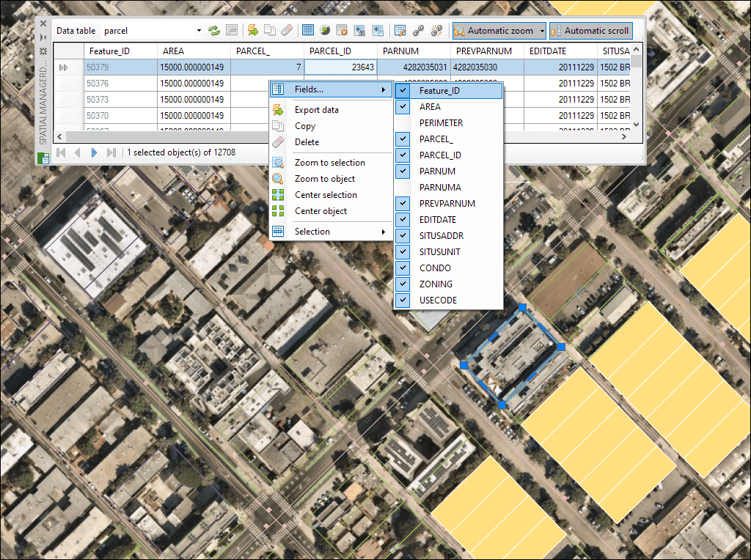This screenshot has height=560, width=751.
Task: Click the gear options icon on sidebar
Action: pyautogui.click(x=43, y=51)
